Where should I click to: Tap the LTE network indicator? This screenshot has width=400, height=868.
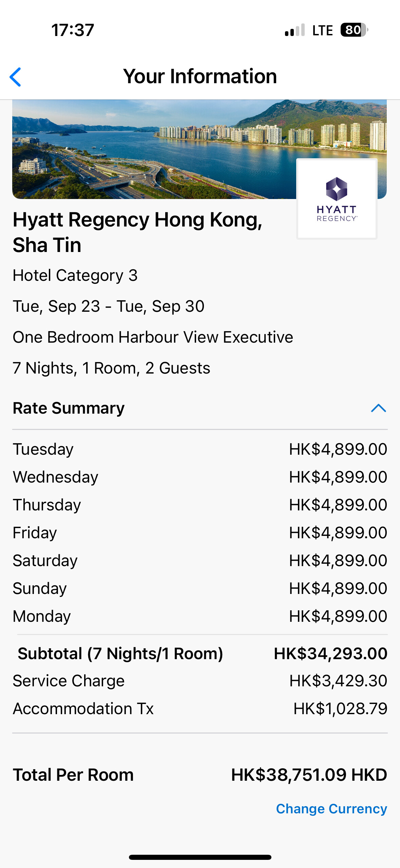(322, 30)
